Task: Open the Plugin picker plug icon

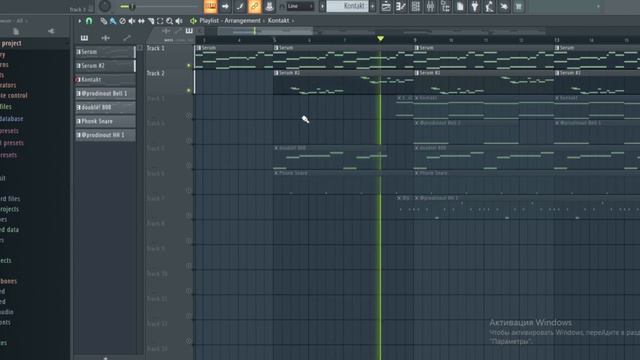Action: tap(475, 7)
